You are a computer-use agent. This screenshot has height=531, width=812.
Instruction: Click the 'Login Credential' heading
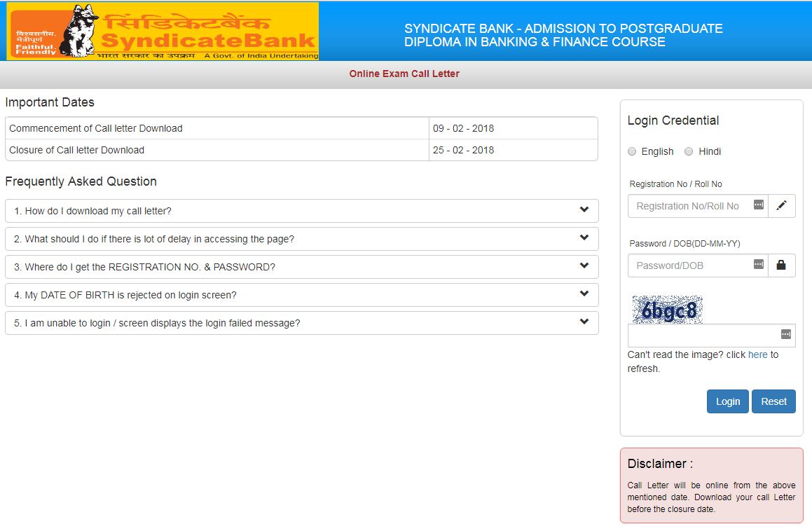pos(673,120)
